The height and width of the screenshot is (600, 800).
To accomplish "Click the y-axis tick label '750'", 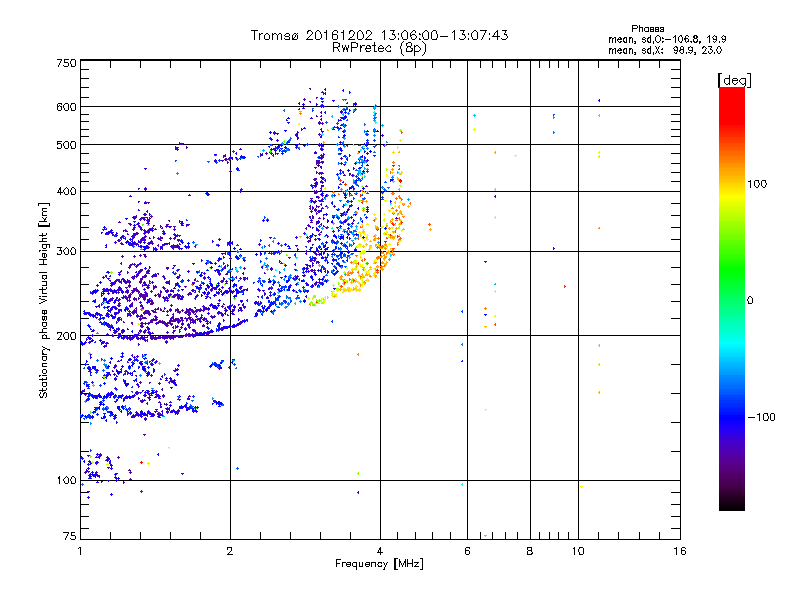I will (67, 63).
